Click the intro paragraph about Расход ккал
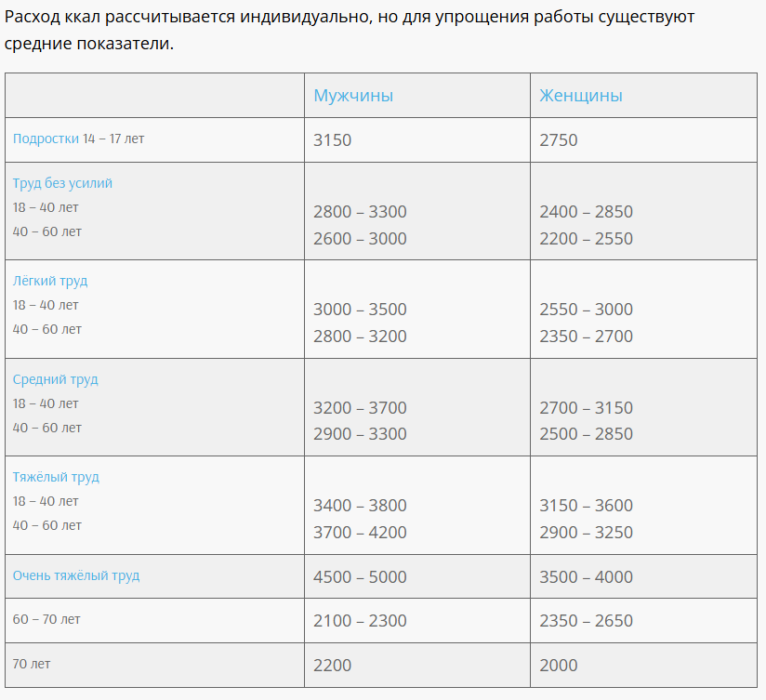The height and width of the screenshot is (700, 766). click(350, 30)
